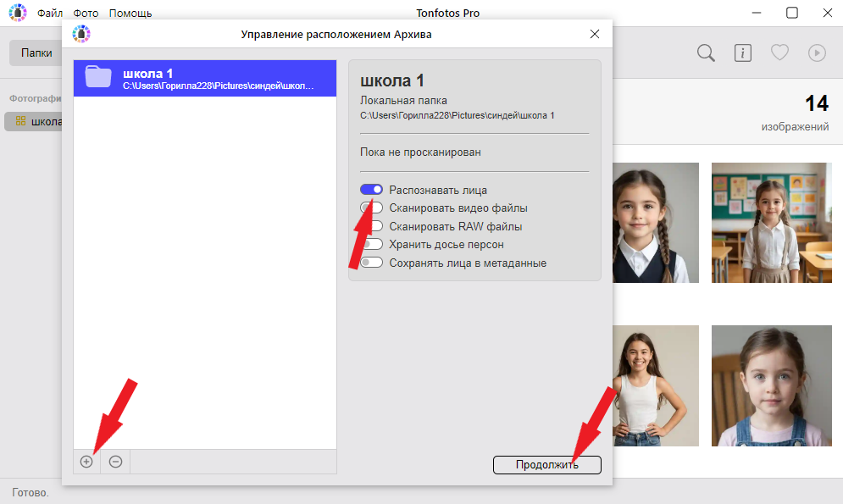Click the blue folder icon for школа 1
The image size is (843, 504).
[98, 77]
